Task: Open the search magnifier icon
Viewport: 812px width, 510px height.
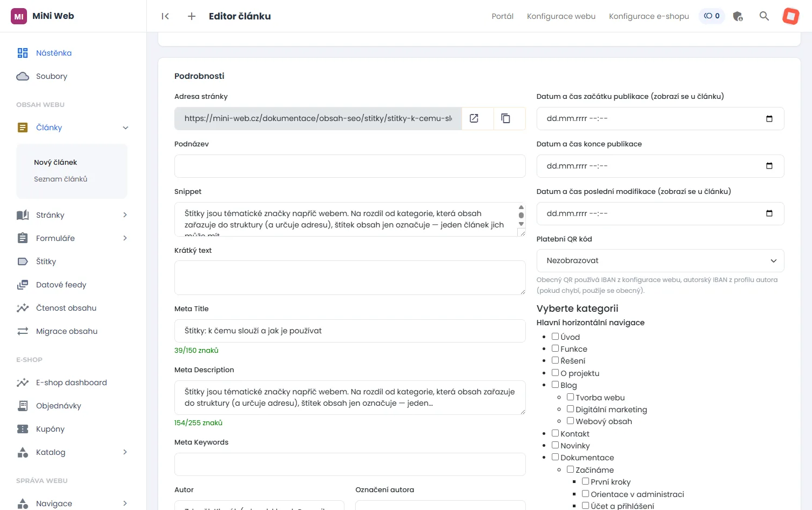Action: pos(764,16)
